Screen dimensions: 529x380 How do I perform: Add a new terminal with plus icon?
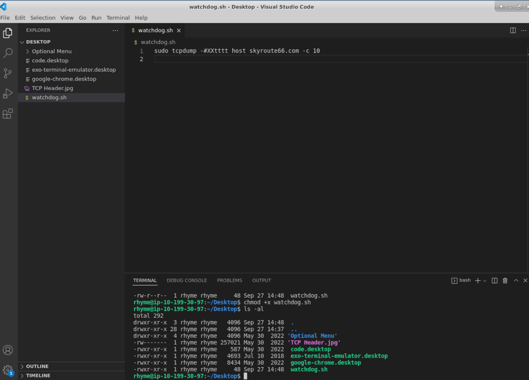tap(477, 280)
